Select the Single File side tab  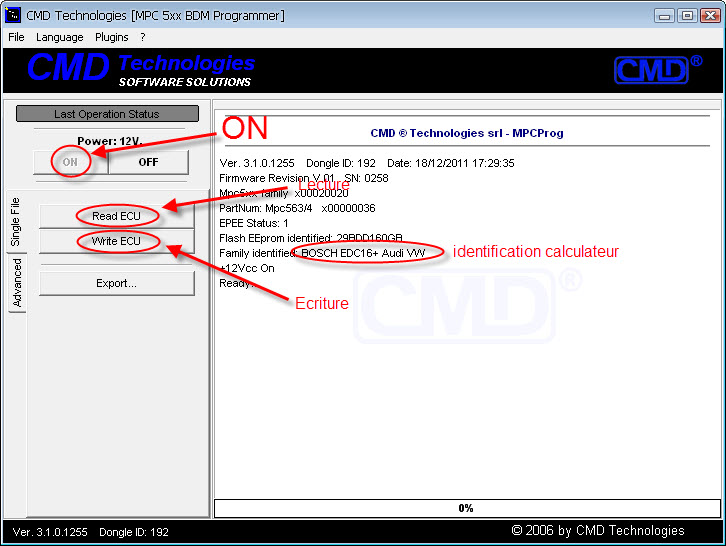pos(16,221)
